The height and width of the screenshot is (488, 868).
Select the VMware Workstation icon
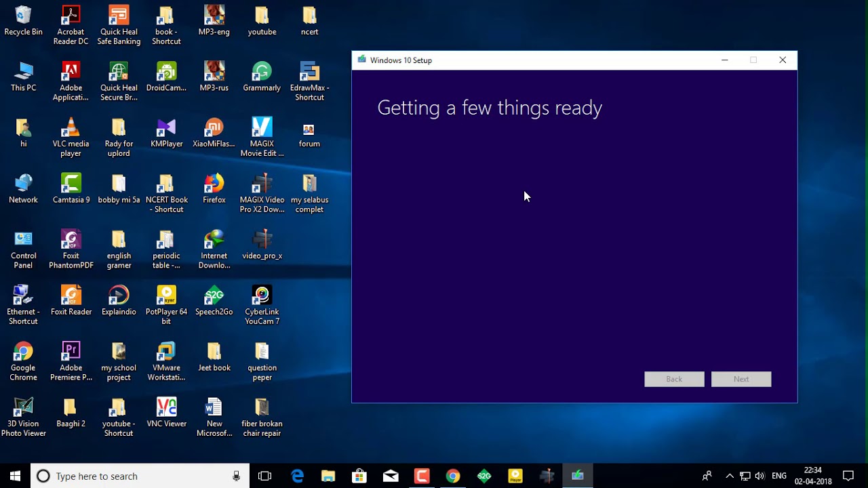[x=166, y=361]
